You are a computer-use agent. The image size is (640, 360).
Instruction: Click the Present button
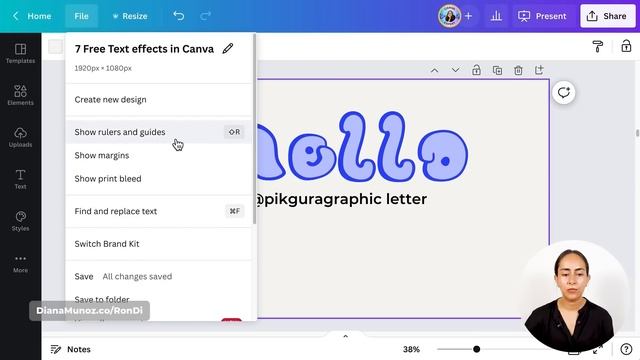542,16
